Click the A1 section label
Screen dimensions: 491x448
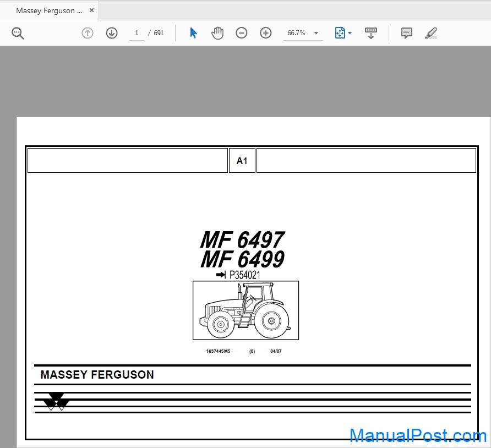point(242,161)
